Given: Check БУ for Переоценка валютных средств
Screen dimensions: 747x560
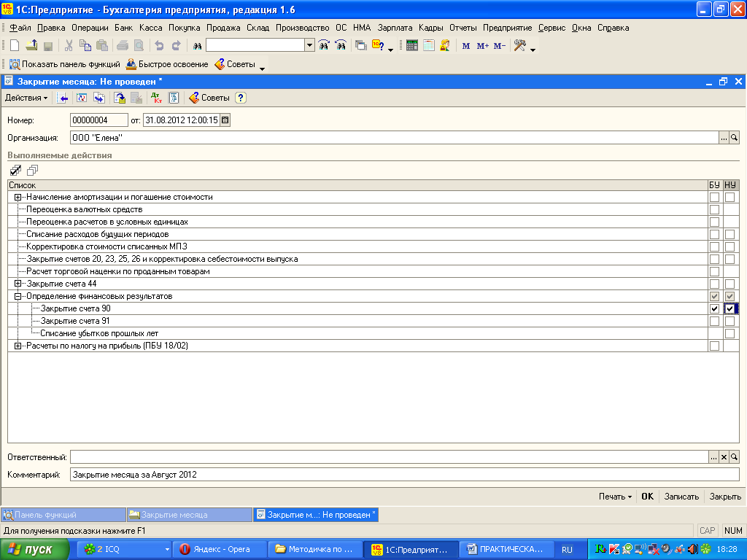Looking at the screenshot, I should tap(714, 209).
